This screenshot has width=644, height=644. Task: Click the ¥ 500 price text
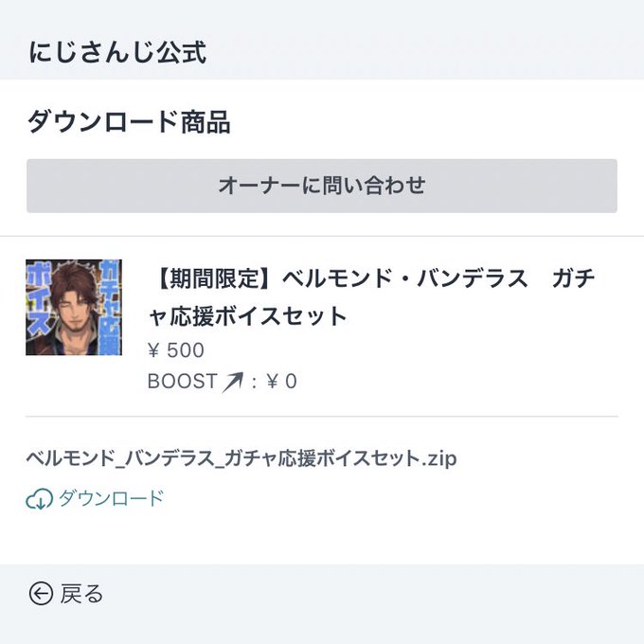pyautogui.click(x=176, y=350)
